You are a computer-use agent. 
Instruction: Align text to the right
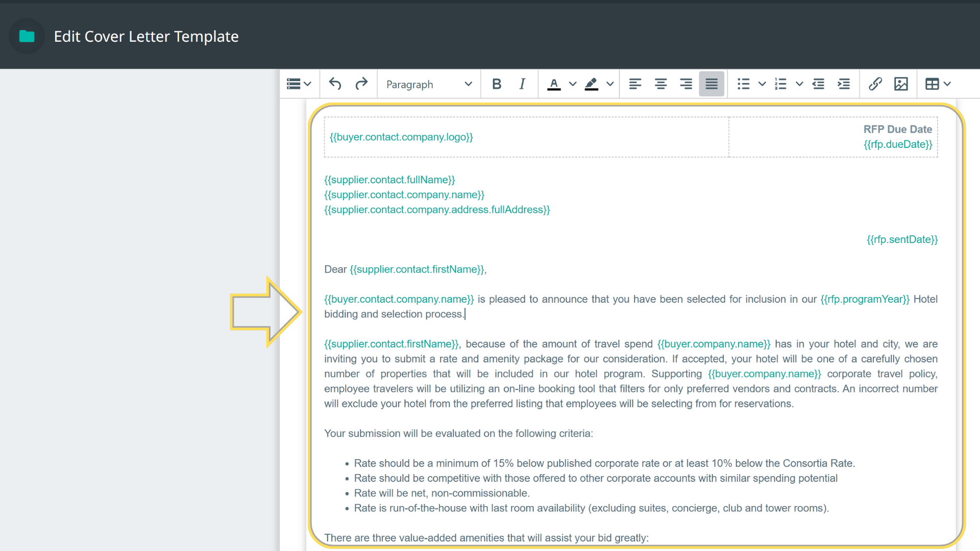685,84
